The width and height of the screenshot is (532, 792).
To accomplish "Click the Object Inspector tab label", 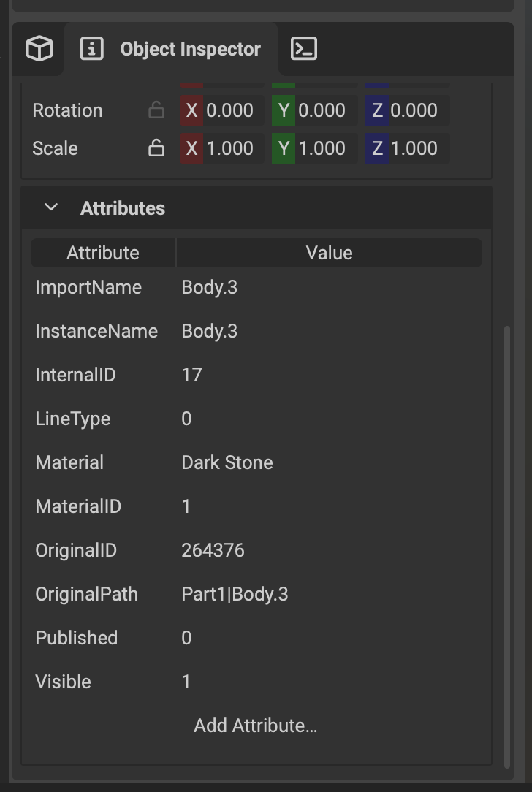I will (191, 49).
